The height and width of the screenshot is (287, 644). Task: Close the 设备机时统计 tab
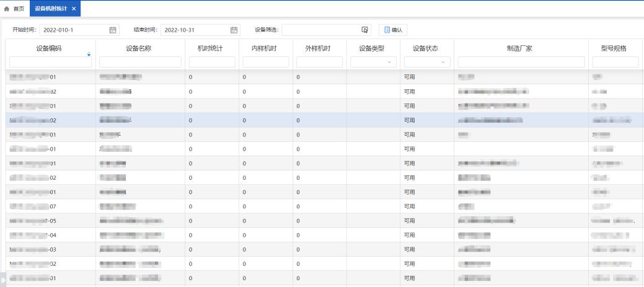[74, 8]
